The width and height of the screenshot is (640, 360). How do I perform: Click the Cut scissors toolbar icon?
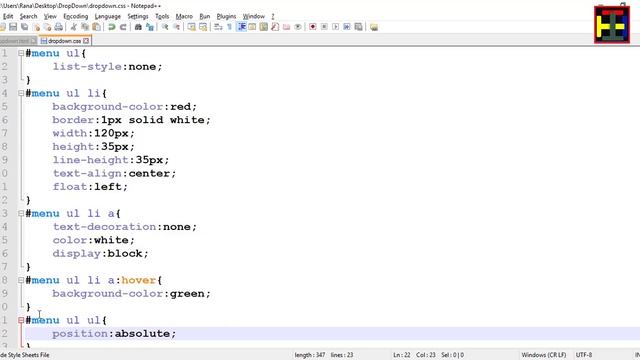pyautogui.click(x=73, y=27)
